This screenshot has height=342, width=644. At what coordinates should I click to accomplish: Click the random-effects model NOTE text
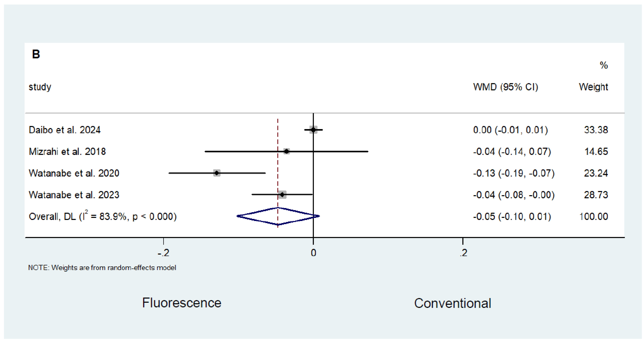coord(102,268)
